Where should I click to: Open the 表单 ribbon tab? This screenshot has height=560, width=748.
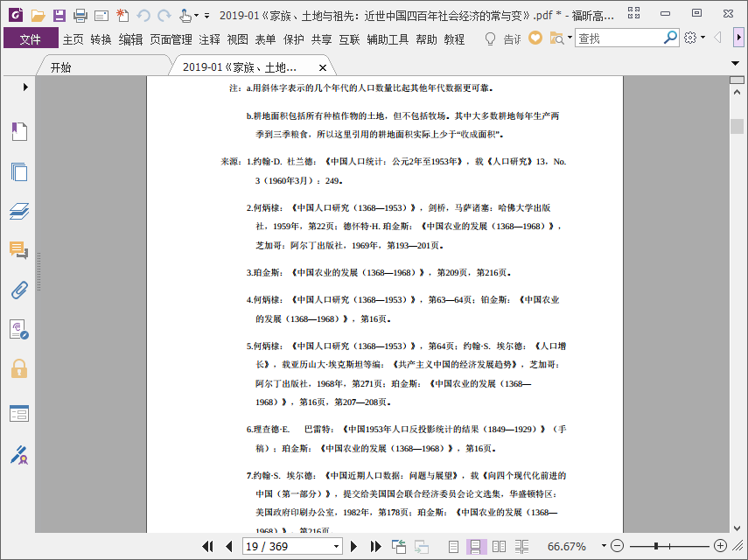click(265, 39)
